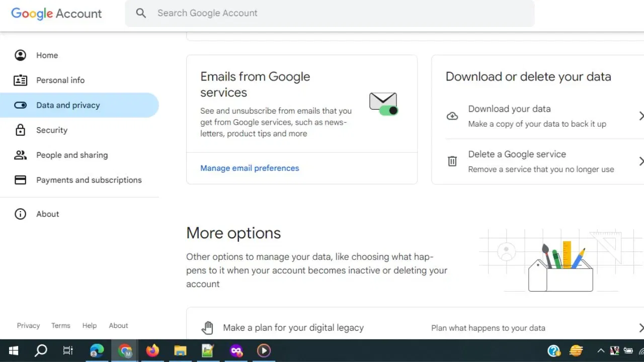Viewport: 644px width, 362px height.
Task: Click the People and sharing icon
Action: (20, 155)
